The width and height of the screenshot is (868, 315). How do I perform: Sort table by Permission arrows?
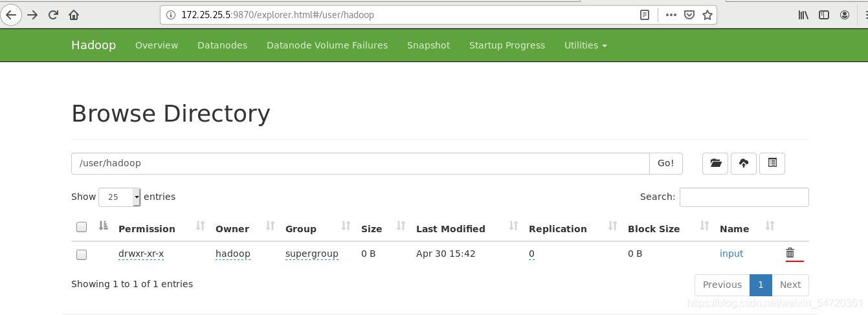[x=200, y=226]
